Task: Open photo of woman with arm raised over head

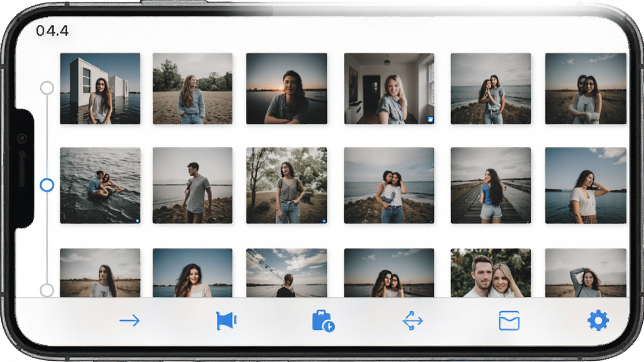Action: click(586, 273)
